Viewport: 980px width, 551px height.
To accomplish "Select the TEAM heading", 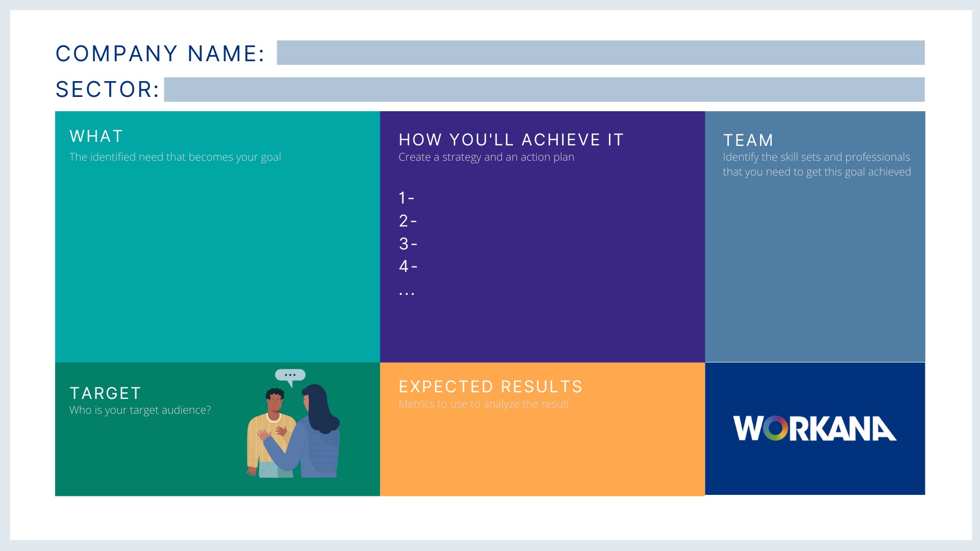I will point(748,140).
